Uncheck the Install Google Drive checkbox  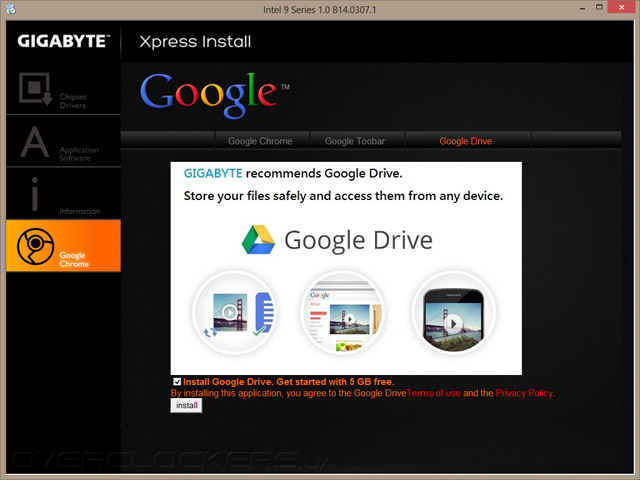[x=177, y=382]
